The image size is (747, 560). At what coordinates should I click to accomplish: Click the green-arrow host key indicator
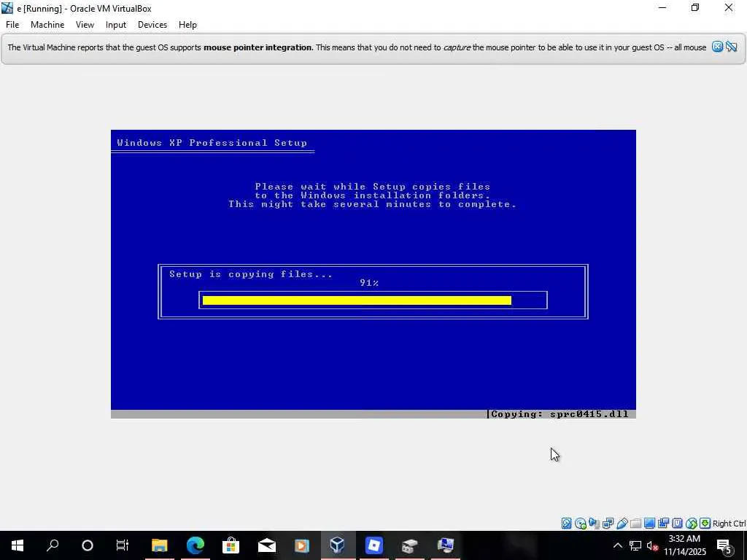click(705, 524)
